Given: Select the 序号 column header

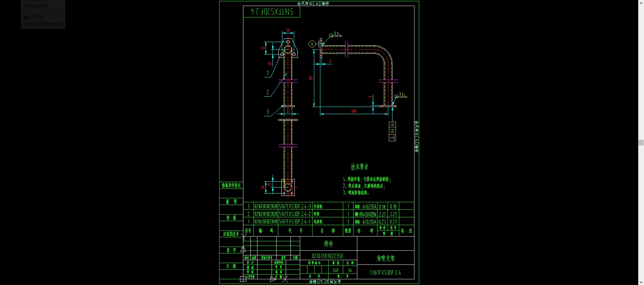Looking at the screenshot, I should (x=248, y=230).
